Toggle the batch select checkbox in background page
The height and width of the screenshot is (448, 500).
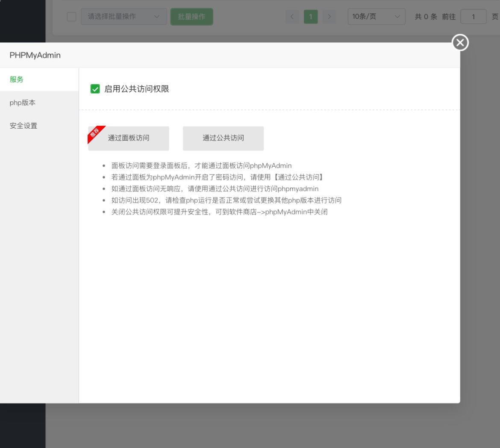tap(71, 17)
